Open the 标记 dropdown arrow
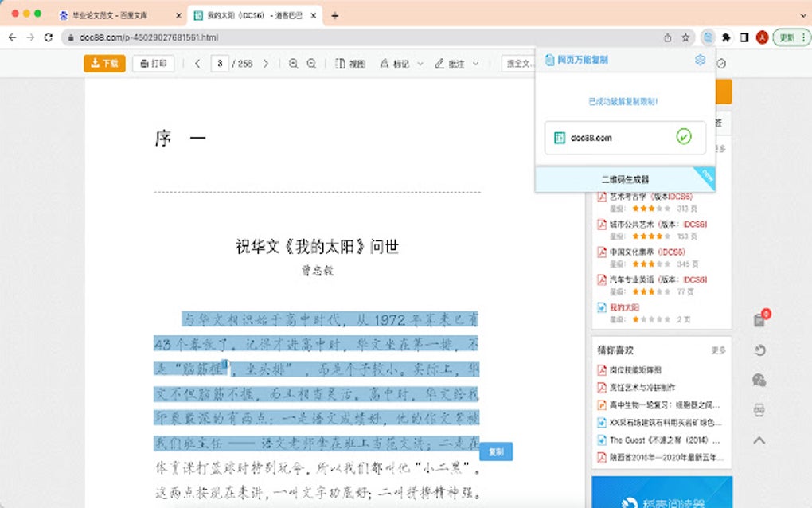The image size is (812, 508). pyautogui.click(x=420, y=64)
